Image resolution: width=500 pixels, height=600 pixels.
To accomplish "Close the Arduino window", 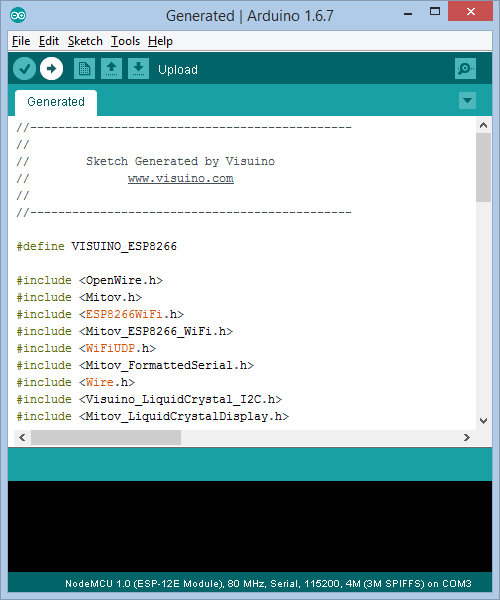I will (x=471, y=11).
